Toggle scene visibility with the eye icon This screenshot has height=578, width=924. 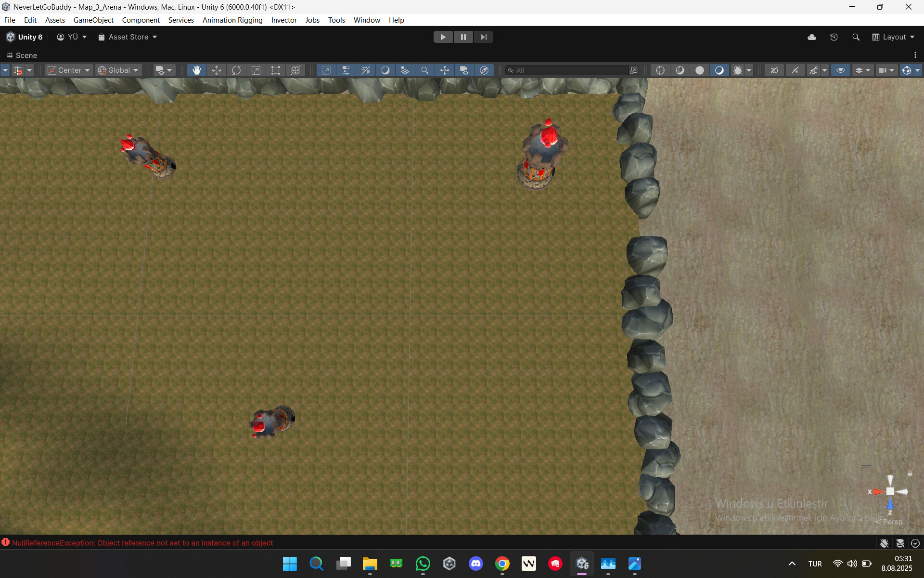coord(841,71)
